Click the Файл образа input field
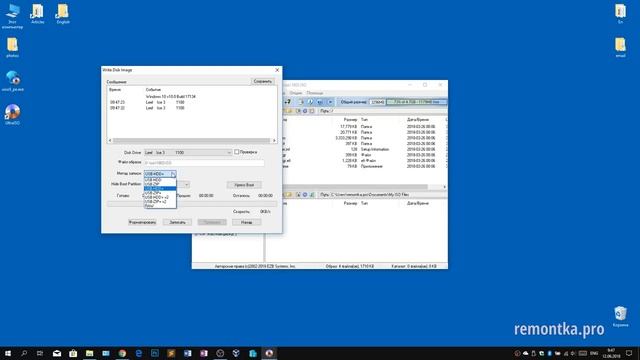The width and height of the screenshot is (640, 360). click(204, 163)
